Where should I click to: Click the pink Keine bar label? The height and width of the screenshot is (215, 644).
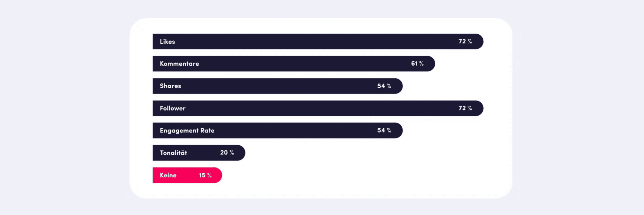tap(168, 175)
